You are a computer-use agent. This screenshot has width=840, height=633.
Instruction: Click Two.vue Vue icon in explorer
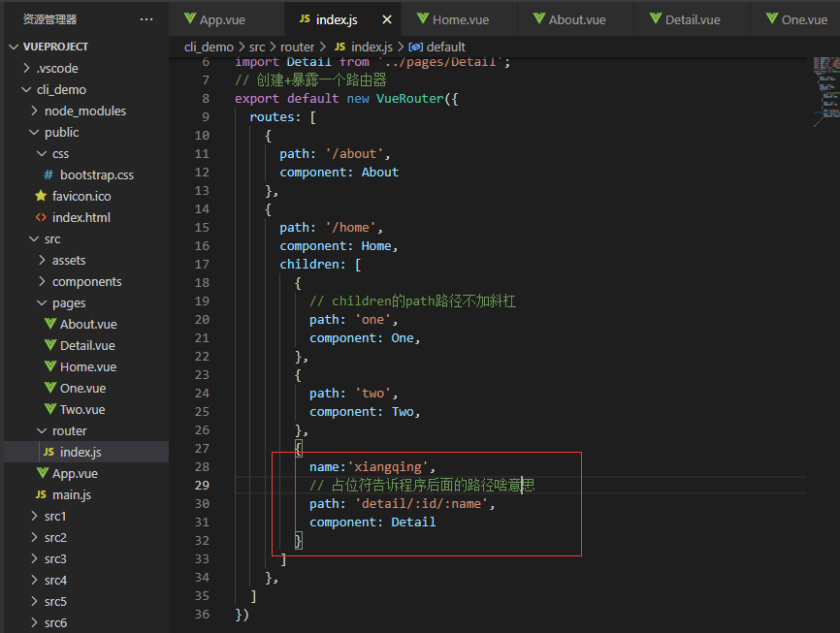point(50,410)
